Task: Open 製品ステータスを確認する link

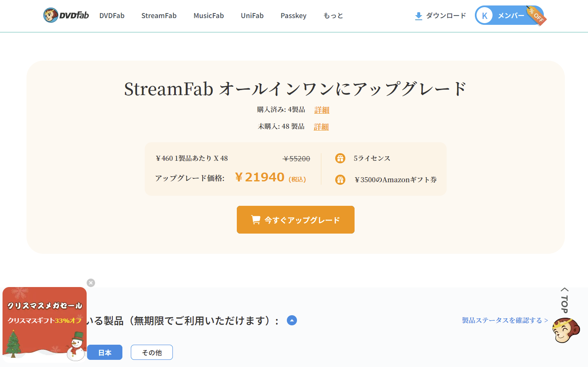Action: [x=505, y=320]
